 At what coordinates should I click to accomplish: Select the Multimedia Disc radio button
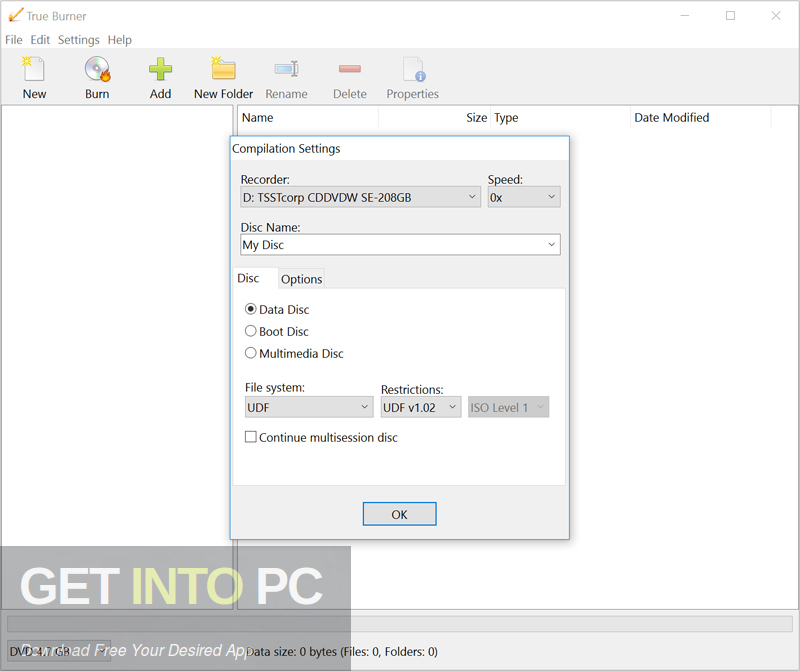pyautogui.click(x=251, y=353)
